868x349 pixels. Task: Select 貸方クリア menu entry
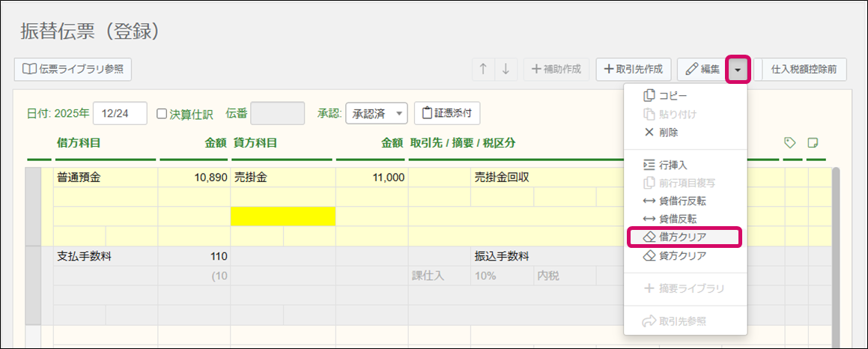point(682,255)
